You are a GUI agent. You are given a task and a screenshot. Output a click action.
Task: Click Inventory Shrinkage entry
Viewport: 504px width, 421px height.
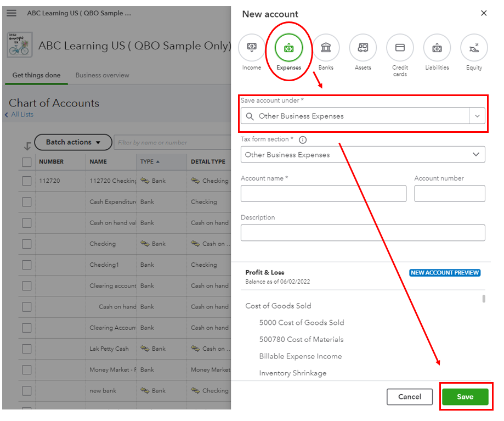click(292, 373)
